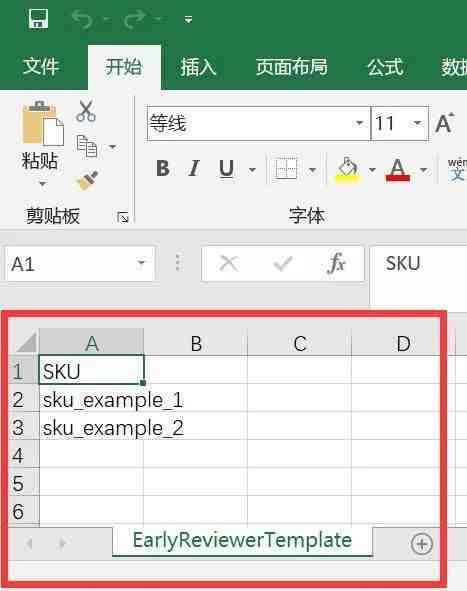Toggle Bold formatting
The height and width of the screenshot is (591, 467).
(x=163, y=168)
